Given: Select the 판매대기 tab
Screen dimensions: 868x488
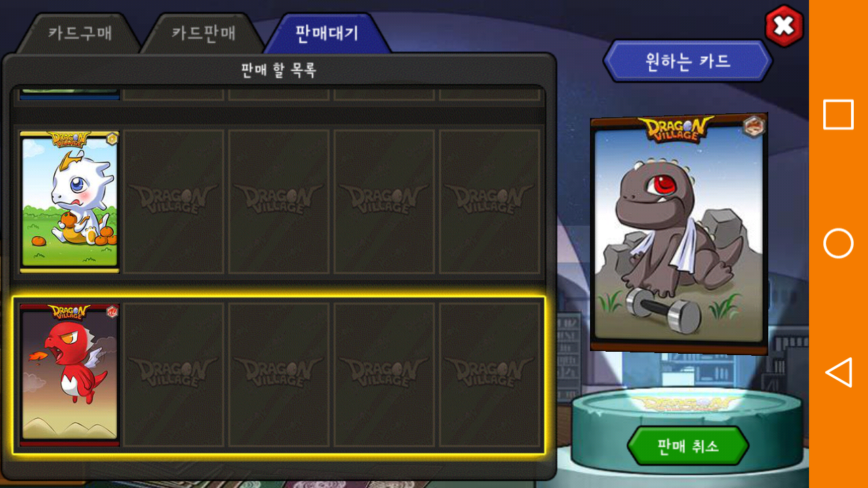Looking at the screenshot, I should [327, 33].
